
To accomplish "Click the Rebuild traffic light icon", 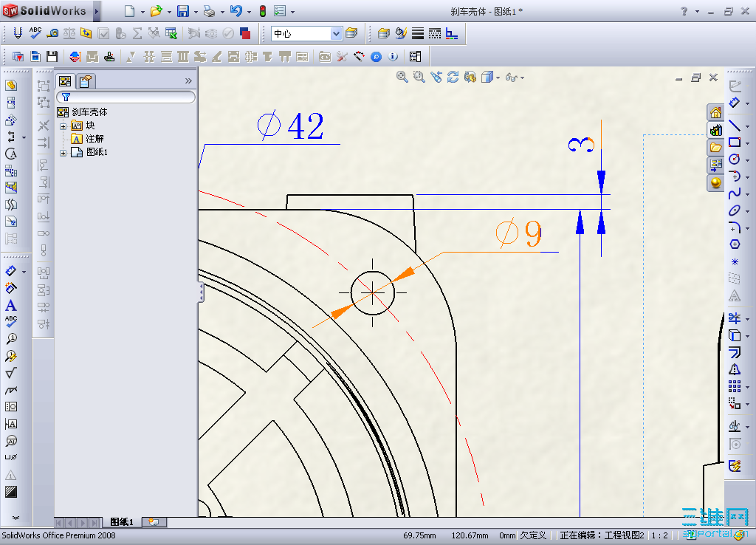I will coord(262,11).
